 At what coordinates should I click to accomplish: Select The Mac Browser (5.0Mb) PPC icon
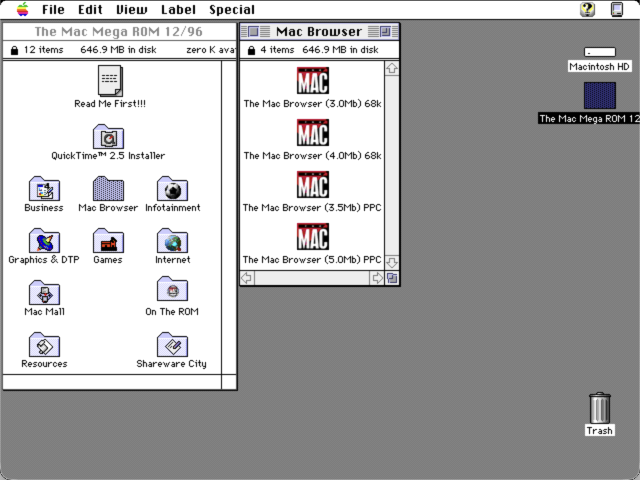coord(313,236)
